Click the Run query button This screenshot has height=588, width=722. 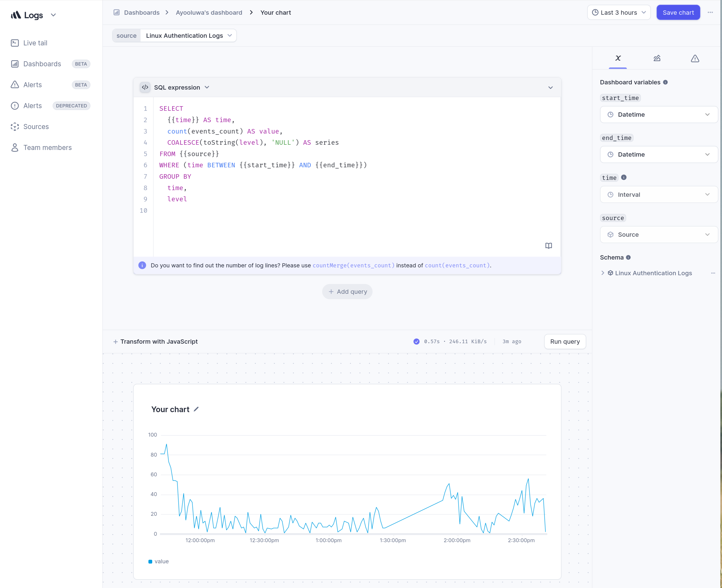[x=564, y=341]
